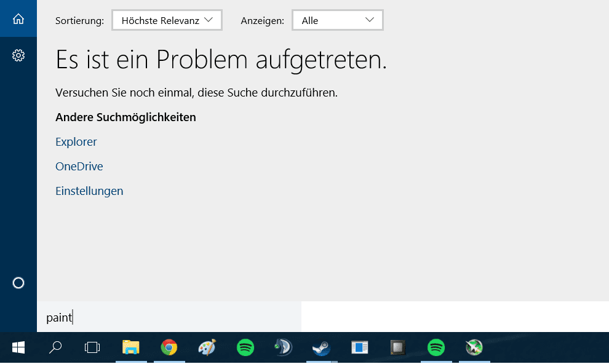Open Steam from the taskbar

(321, 347)
